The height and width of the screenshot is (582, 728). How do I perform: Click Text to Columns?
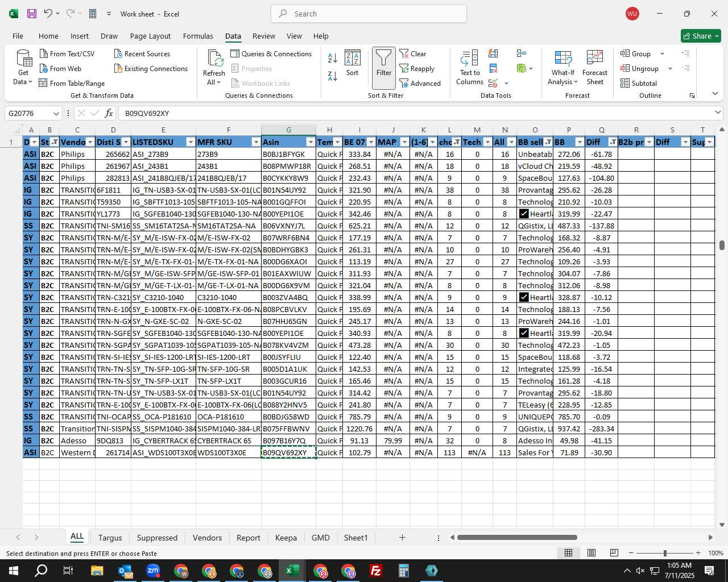[x=470, y=67]
